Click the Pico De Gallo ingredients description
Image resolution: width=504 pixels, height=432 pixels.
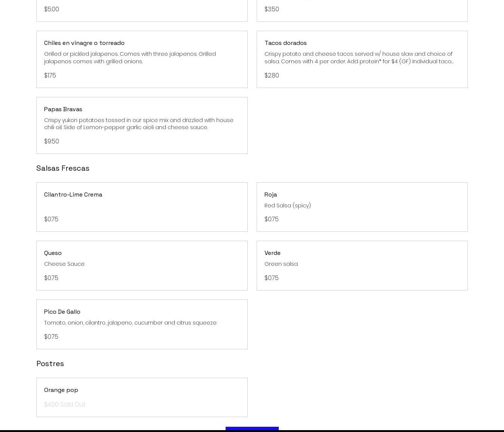click(130, 323)
